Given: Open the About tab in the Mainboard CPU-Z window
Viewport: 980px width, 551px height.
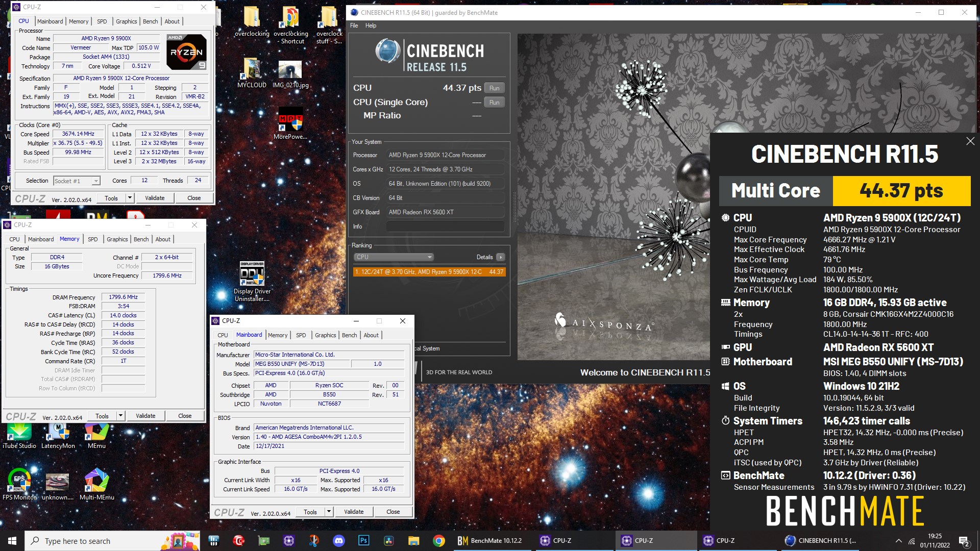Looking at the screenshot, I should [x=371, y=335].
